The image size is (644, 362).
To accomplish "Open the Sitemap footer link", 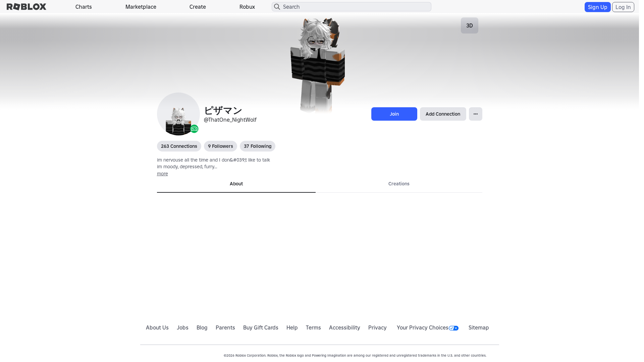I will (479, 328).
